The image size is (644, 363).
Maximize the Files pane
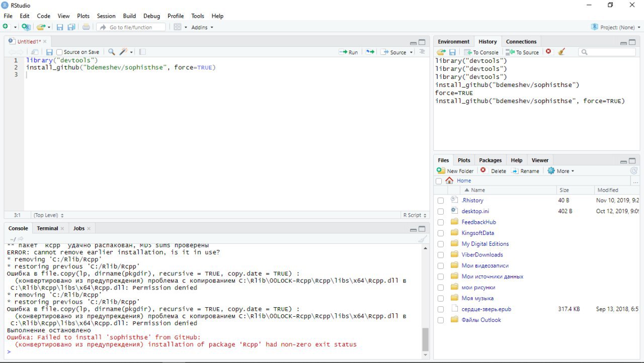(x=632, y=161)
